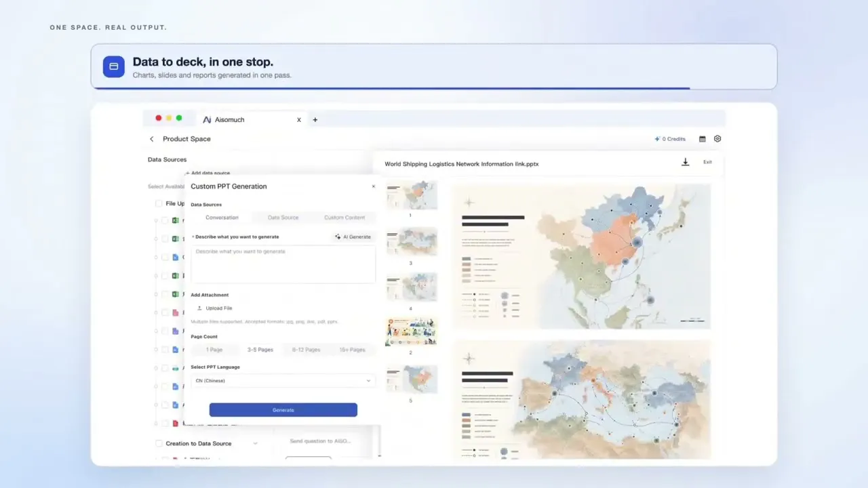
Task: Open the Select PPT Language dropdown
Action: (x=283, y=381)
